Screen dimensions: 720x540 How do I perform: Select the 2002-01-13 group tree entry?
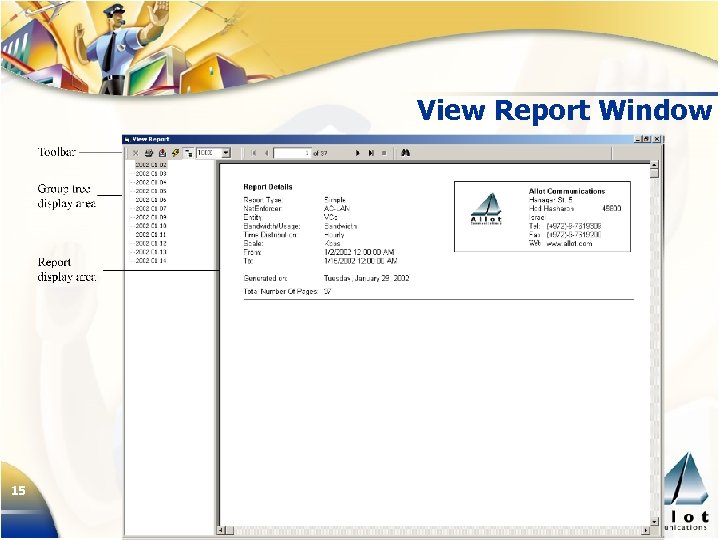(151, 252)
